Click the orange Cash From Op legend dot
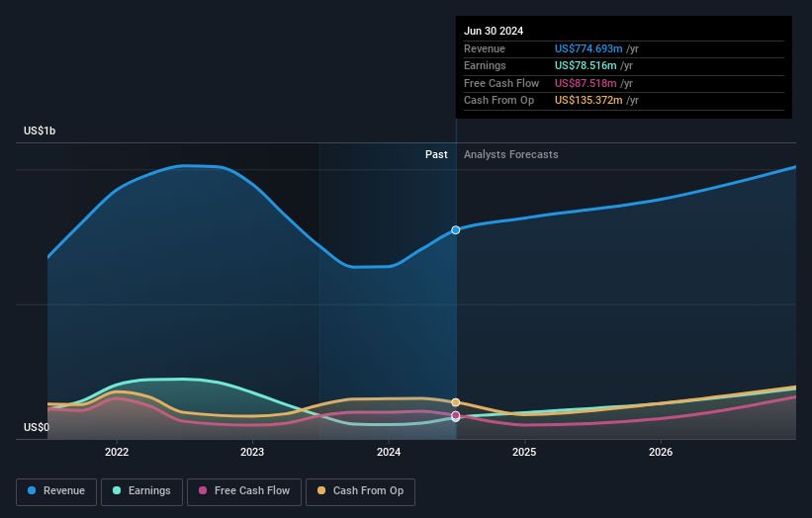 point(321,490)
